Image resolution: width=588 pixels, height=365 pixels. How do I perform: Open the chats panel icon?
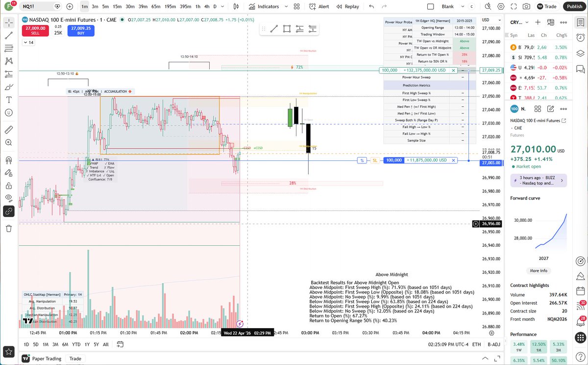pos(580,68)
